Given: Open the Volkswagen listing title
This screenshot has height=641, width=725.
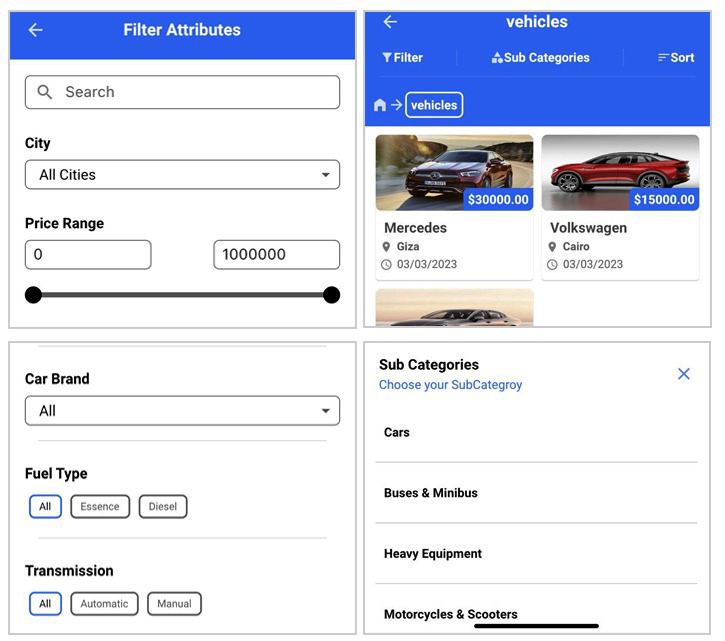Looking at the screenshot, I should (589, 228).
